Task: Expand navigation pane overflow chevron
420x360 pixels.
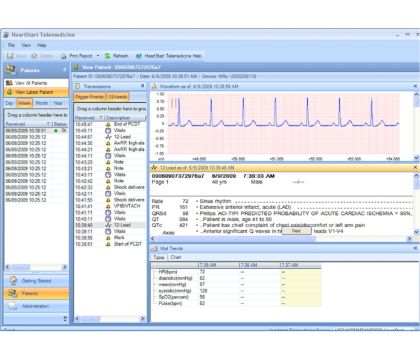Action: [65, 319]
